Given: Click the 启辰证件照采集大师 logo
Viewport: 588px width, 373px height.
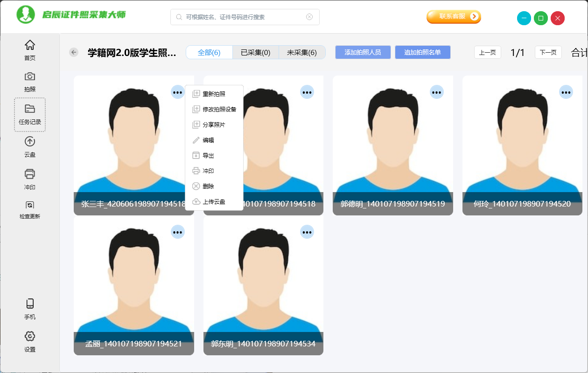Looking at the screenshot, I should (x=71, y=15).
